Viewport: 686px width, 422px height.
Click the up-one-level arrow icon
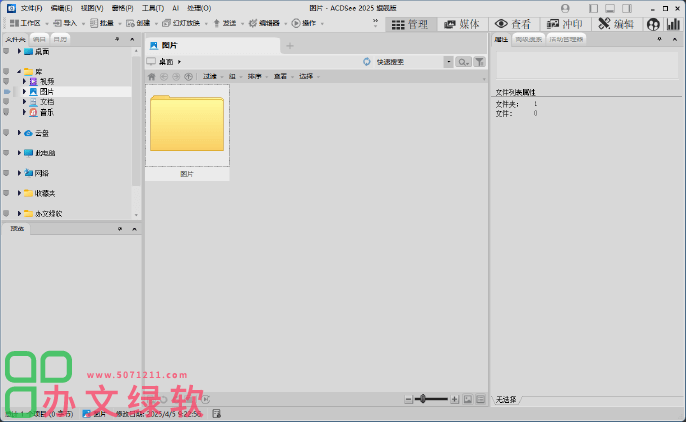coord(189,77)
